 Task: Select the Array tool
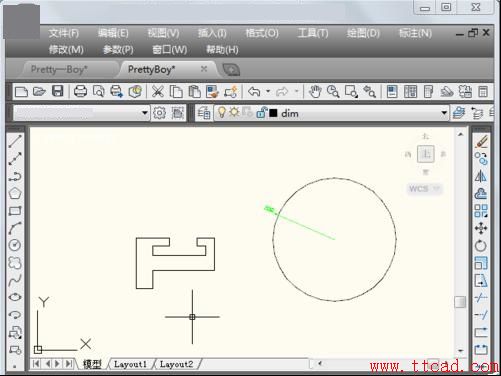tap(481, 211)
